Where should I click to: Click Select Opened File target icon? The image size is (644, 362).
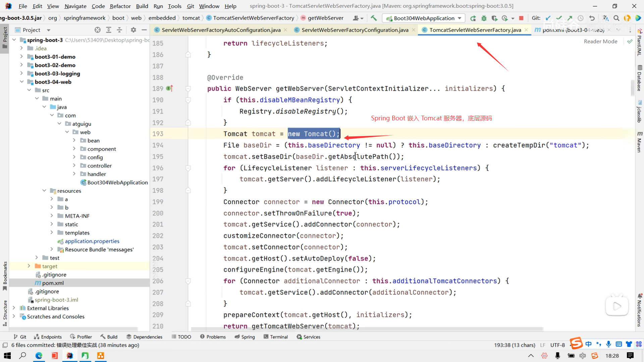tap(98, 30)
